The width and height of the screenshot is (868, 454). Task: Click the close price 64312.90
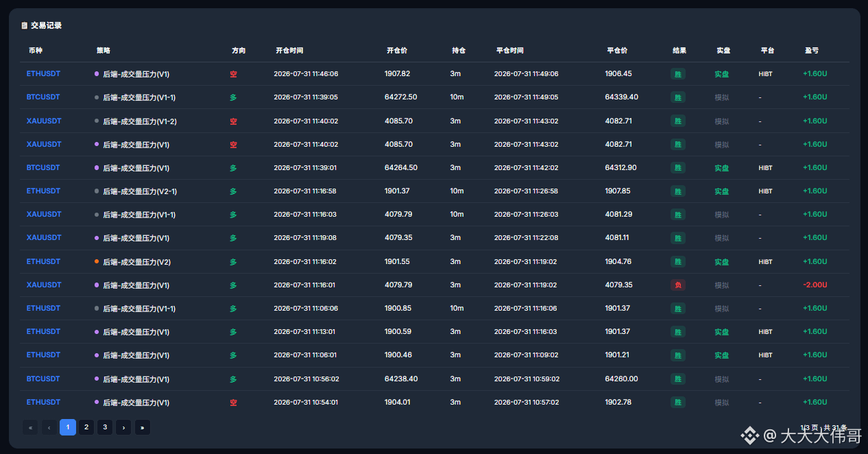[x=621, y=167]
